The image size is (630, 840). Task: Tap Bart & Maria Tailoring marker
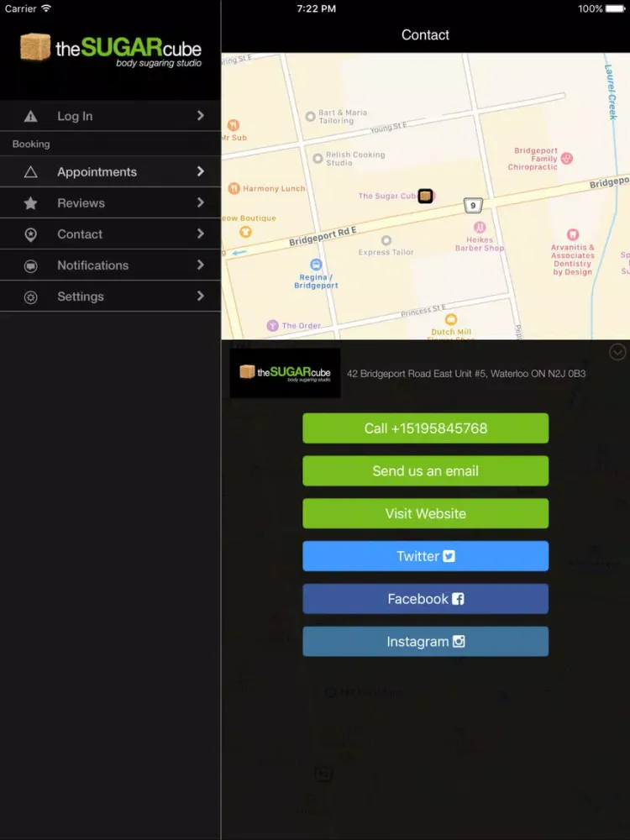point(310,116)
